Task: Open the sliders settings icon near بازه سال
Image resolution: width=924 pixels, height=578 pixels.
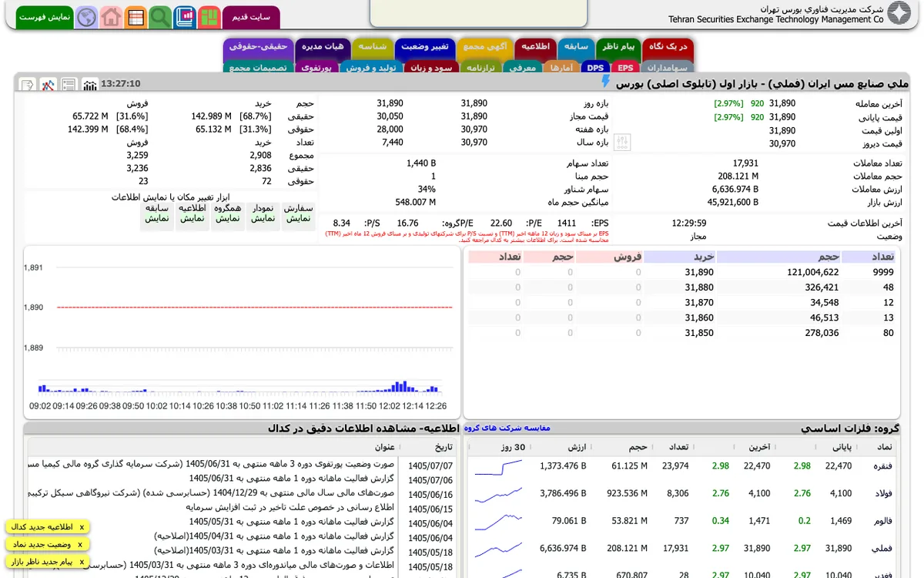Action: 623,142
